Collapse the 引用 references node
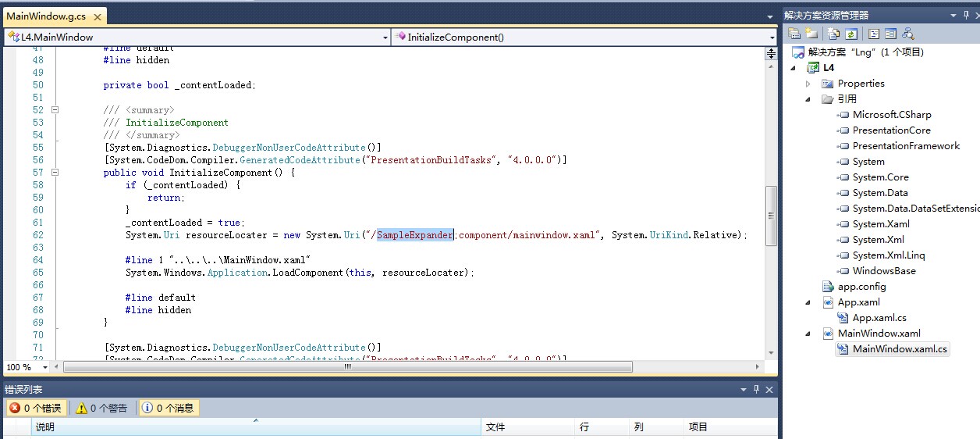This screenshot has height=439, width=980. point(808,99)
